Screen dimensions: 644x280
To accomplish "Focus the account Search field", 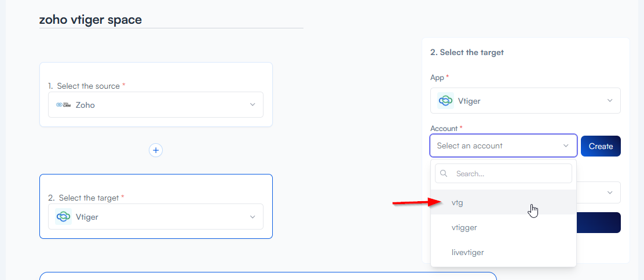I will point(510,173).
